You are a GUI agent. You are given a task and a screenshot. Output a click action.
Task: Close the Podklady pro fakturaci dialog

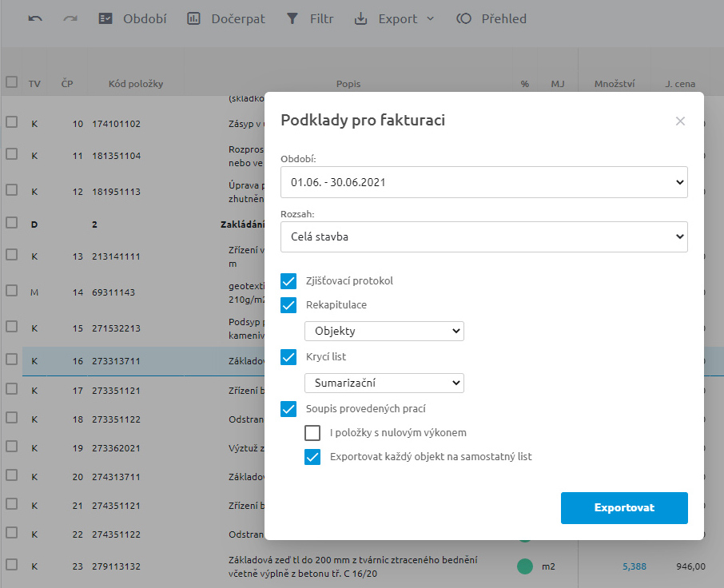pos(680,121)
